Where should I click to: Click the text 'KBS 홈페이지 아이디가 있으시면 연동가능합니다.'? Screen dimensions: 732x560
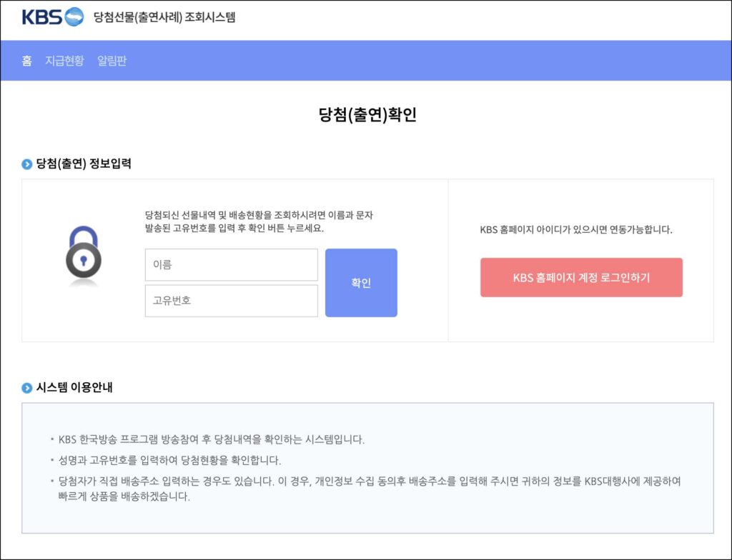(576, 229)
